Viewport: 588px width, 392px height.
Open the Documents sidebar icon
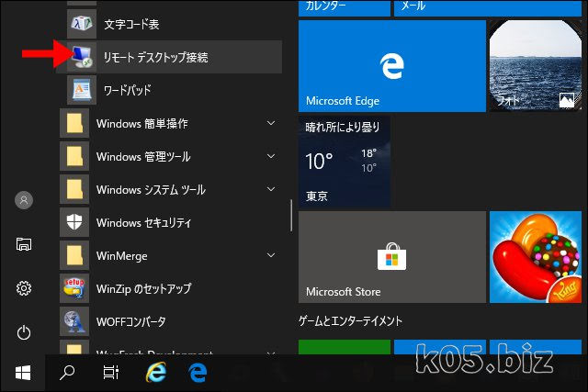[x=24, y=244]
